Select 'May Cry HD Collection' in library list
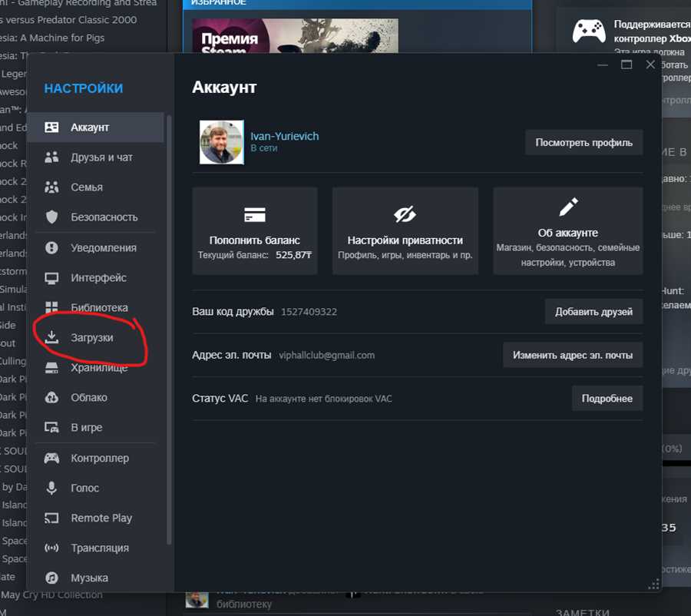 [x=51, y=594]
